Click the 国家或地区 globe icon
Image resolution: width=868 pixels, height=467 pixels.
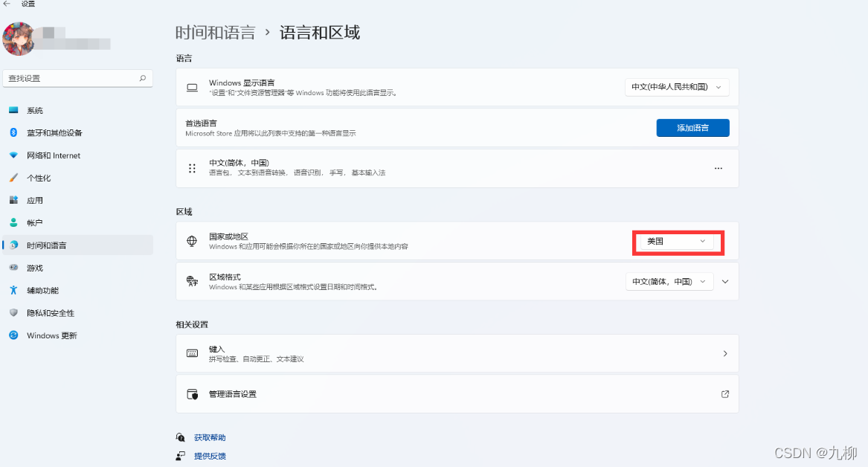click(x=192, y=241)
